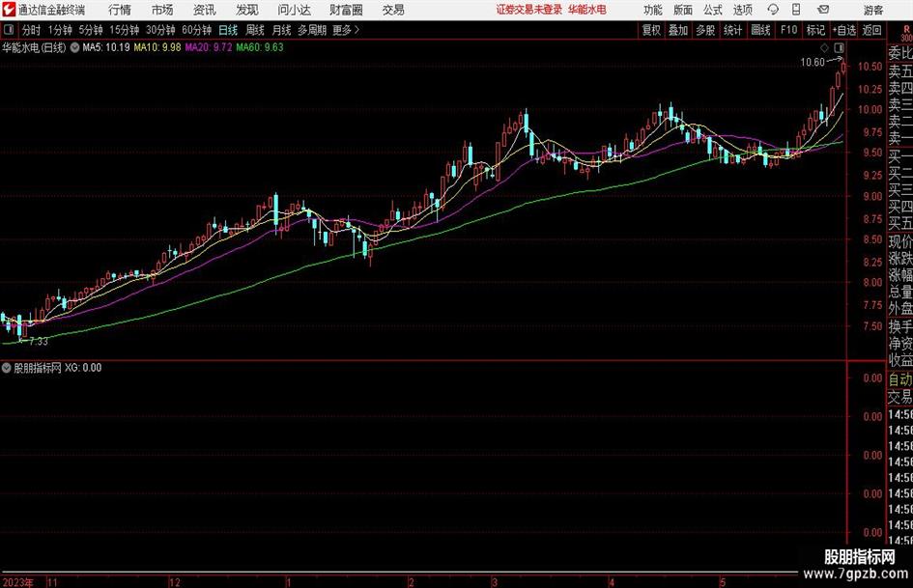
Task: Open the 公式 menu
Action: 713,10
